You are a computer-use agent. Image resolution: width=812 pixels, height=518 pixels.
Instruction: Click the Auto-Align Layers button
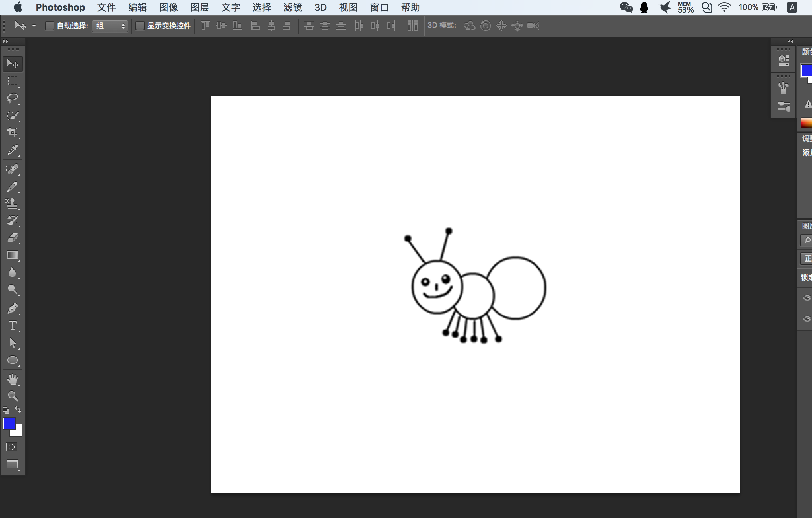click(412, 26)
